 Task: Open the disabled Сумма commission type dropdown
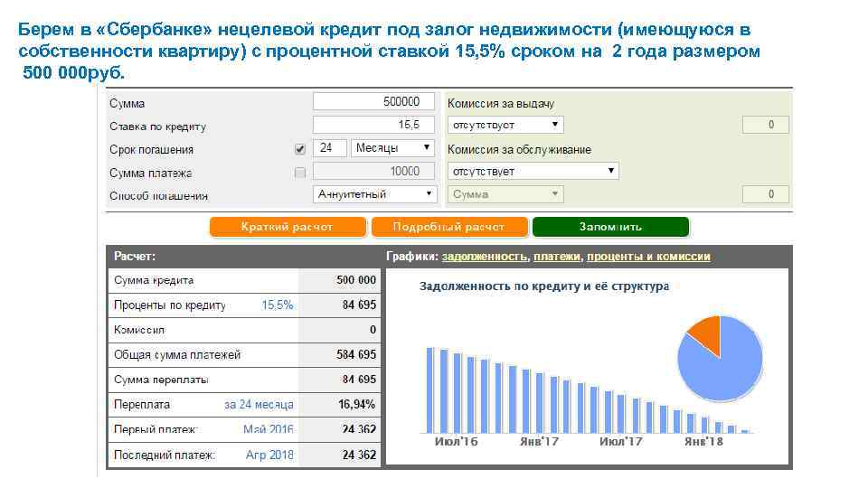click(505, 194)
